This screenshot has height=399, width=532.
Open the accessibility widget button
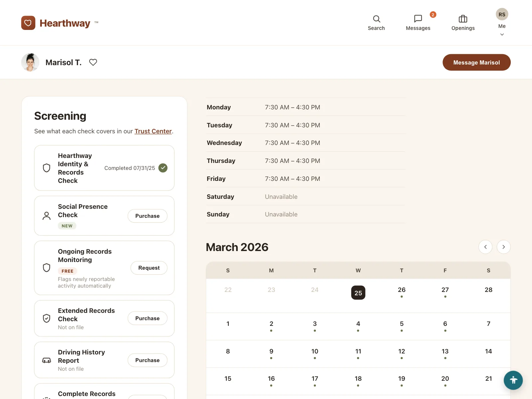pyautogui.click(x=513, y=380)
